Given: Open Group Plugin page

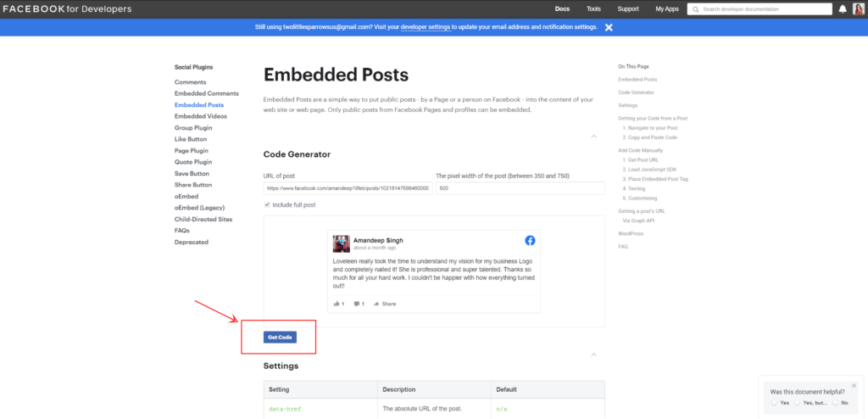Looking at the screenshot, I should tap(193, 128).
